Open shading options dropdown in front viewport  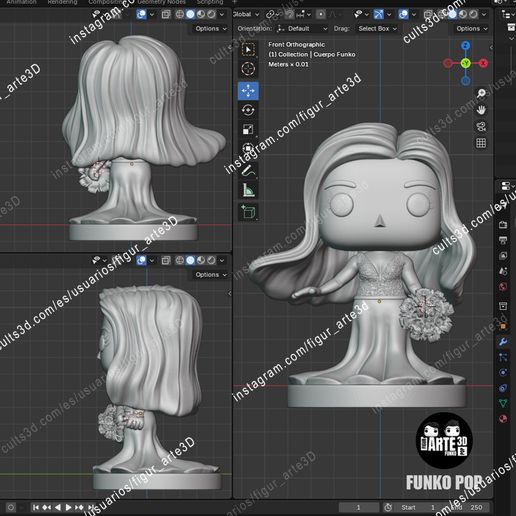(x=484, y=14)
